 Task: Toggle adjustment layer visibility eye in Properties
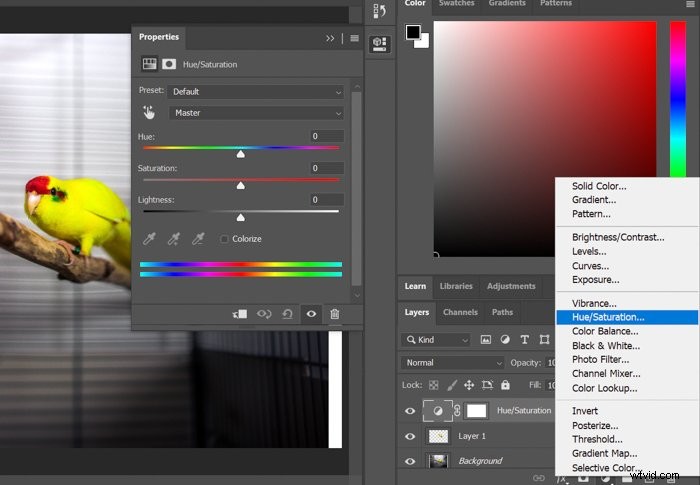pos(311,314)
